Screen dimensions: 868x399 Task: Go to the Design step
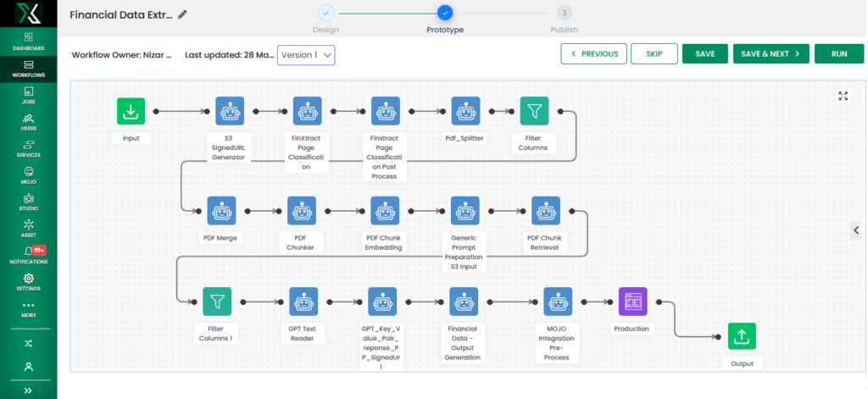pos(325,19)
